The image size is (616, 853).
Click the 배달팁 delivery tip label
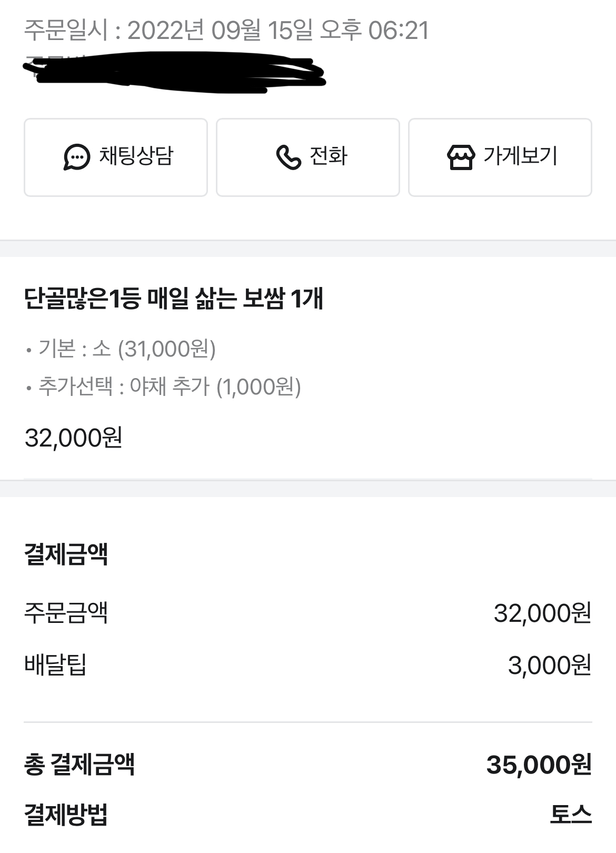pos(55,664)
